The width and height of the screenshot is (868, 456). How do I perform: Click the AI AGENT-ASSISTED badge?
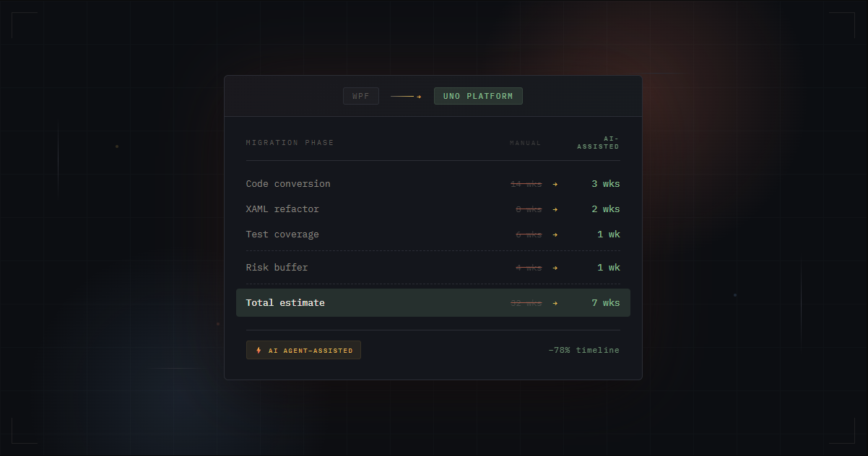[303, 350]
